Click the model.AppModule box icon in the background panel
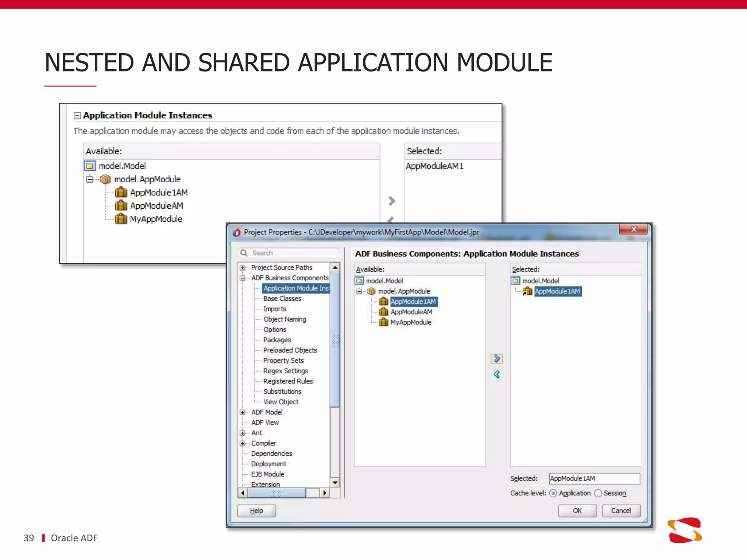This screenshot has width=747, height=560. click(x=105, y=179)
